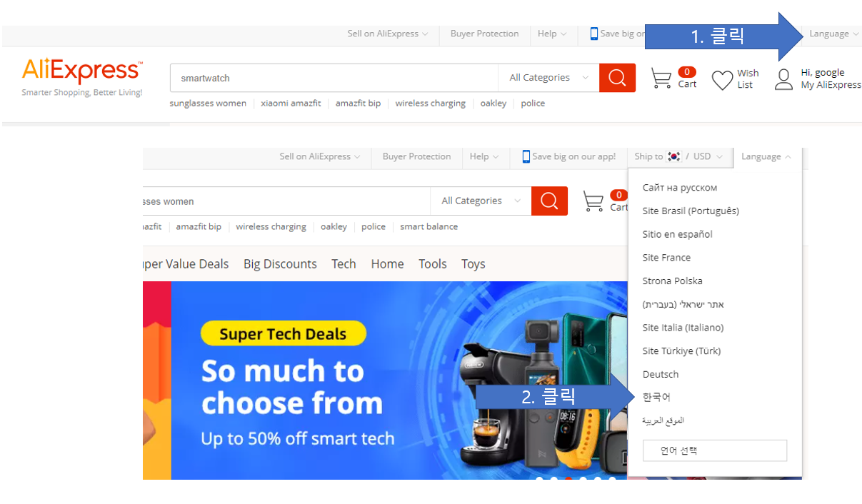Viewport: 862px width, 504px height.
Task: Click the Wish List heart icon
Action: [723, 80]
